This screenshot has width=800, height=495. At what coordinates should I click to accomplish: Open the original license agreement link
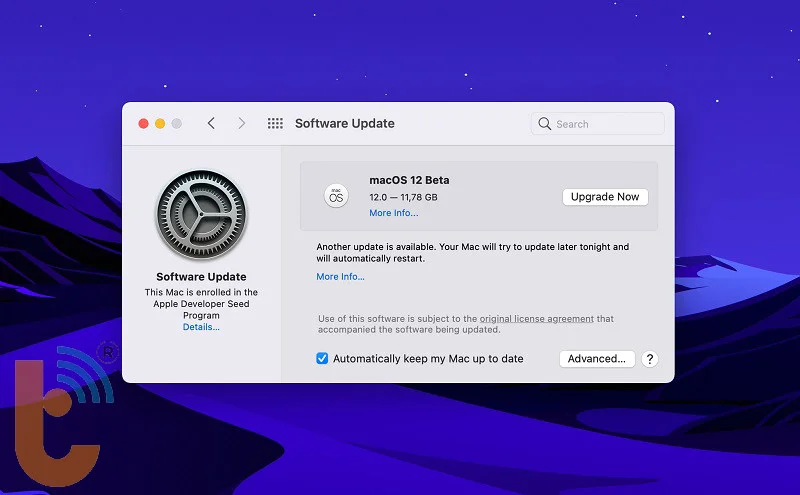pos(536,318)
